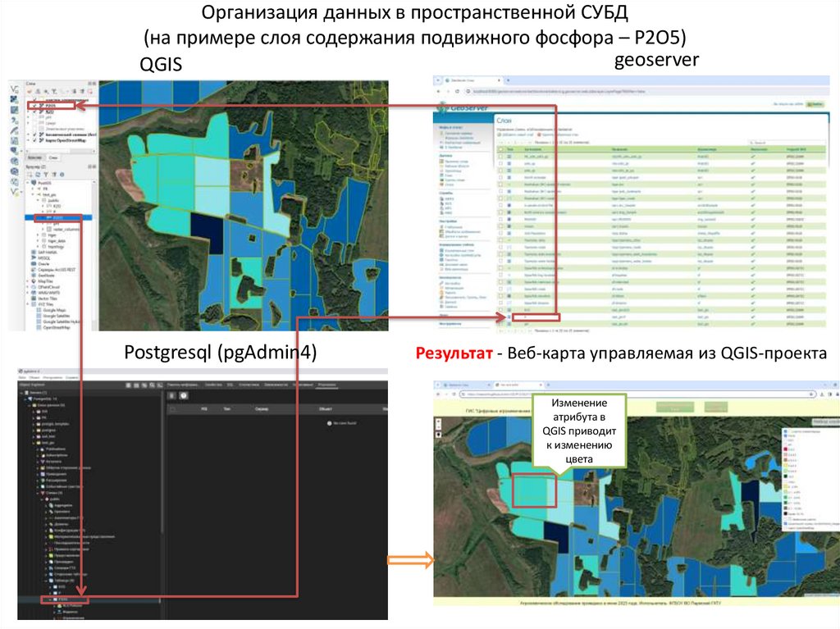The width and height of the screenshot is (840, 629).
Task: Click the filter icon in QGIS Browser panel toolbar
Action: coord(46,175)
